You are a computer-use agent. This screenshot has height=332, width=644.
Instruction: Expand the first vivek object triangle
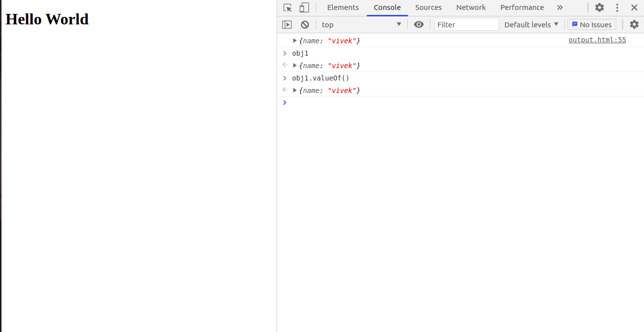294,40
